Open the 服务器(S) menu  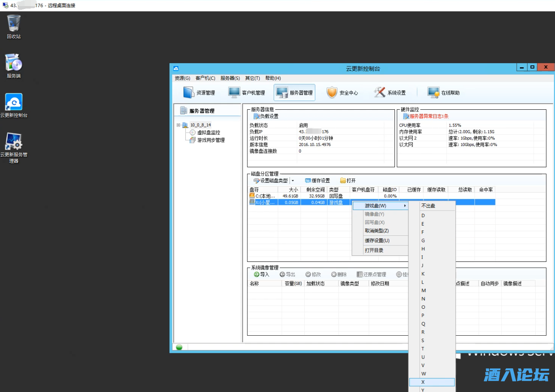click(230, 78)
